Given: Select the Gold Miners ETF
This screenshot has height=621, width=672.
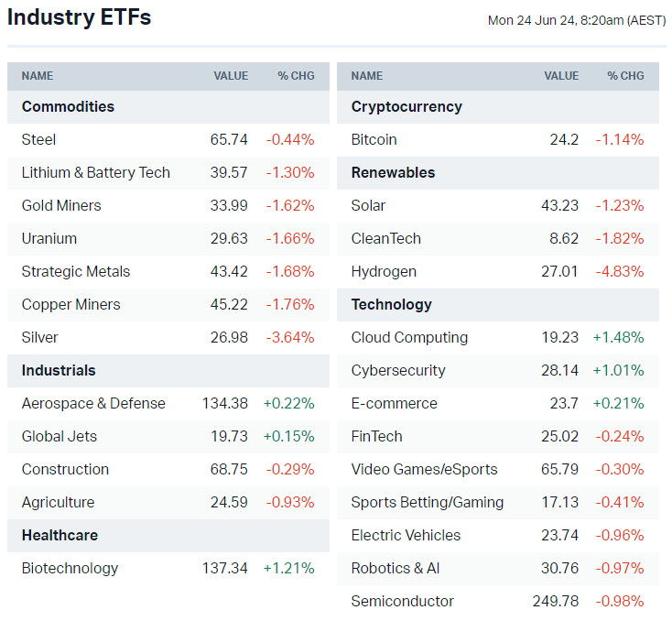Looking at the screenshot, I should 61,205.
